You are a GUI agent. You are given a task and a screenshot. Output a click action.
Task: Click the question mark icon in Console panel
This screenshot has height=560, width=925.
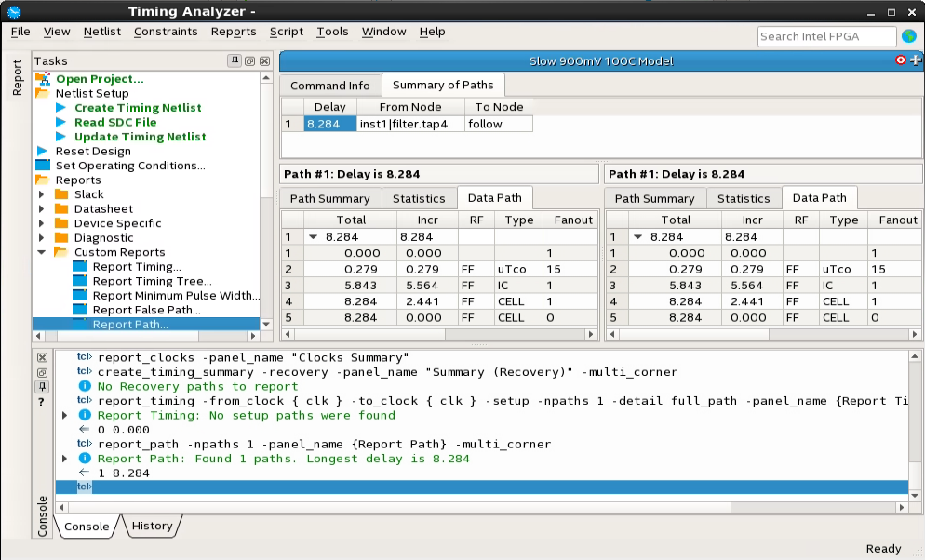(42, 402)
